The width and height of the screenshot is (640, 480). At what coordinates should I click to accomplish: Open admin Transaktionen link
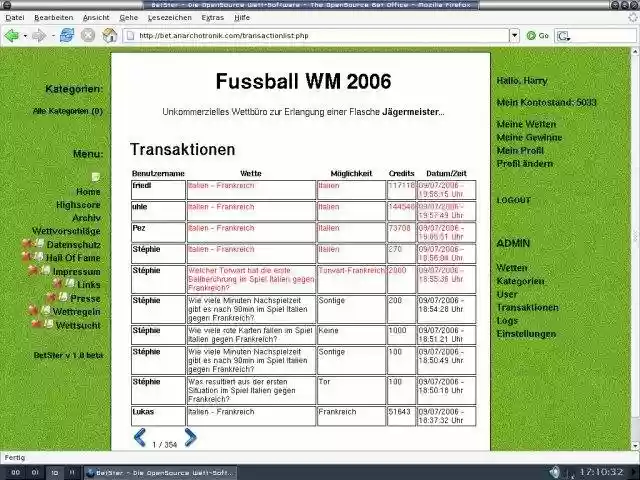point(527,307)
